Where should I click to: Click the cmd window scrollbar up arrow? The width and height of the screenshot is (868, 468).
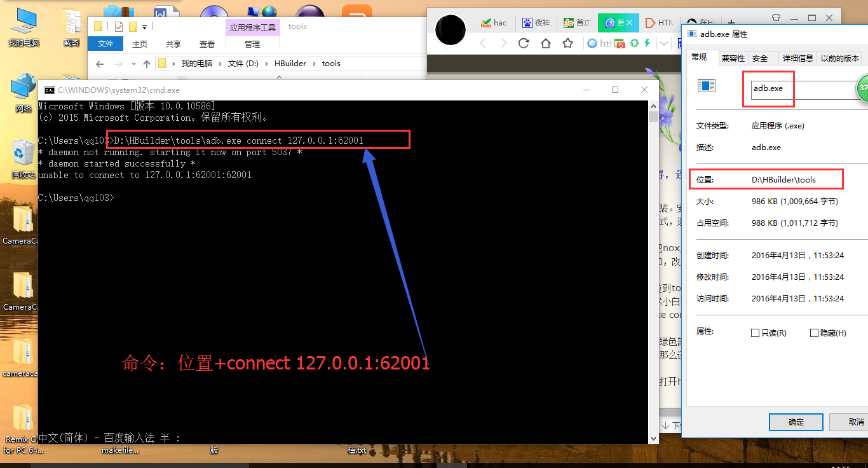tap(653, 106)
